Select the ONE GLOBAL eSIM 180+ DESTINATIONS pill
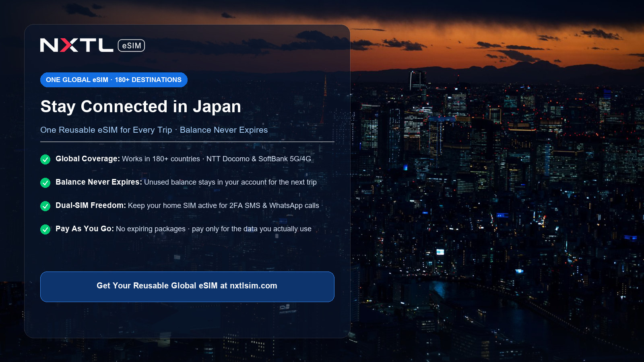Viewport: 644px width, 362px height. pos(114,80)
